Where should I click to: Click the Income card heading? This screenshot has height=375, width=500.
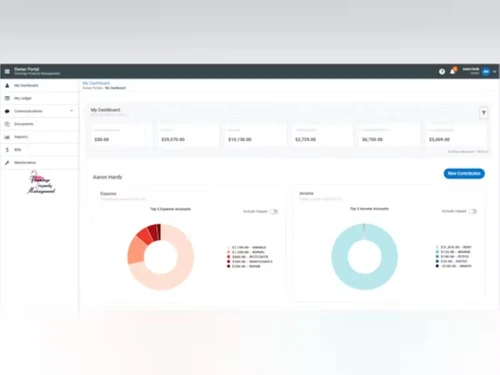[x=306, y=193]
